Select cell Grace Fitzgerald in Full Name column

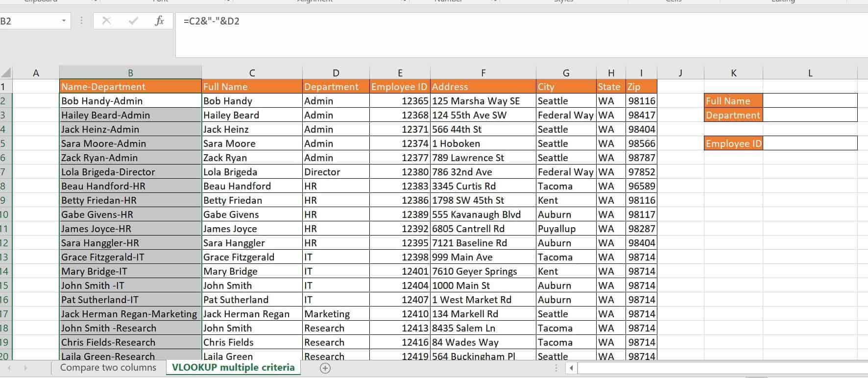(x=252, y=257)
